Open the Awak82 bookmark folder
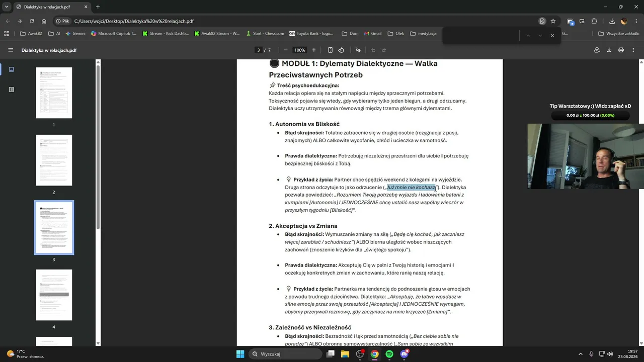 [31, 34]
